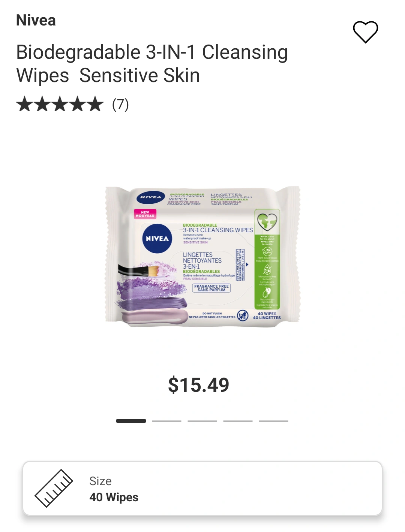405x532 pixels.
Task: Go to the fourth carousel image indicator
Action: pos(238,421)
